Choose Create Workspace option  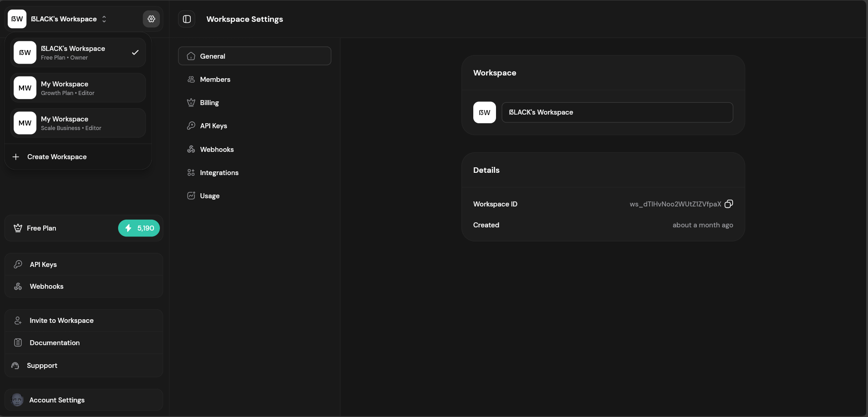pos(78,157)
